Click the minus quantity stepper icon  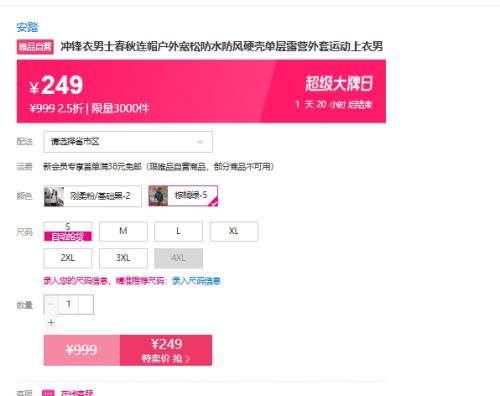[51, 304]
